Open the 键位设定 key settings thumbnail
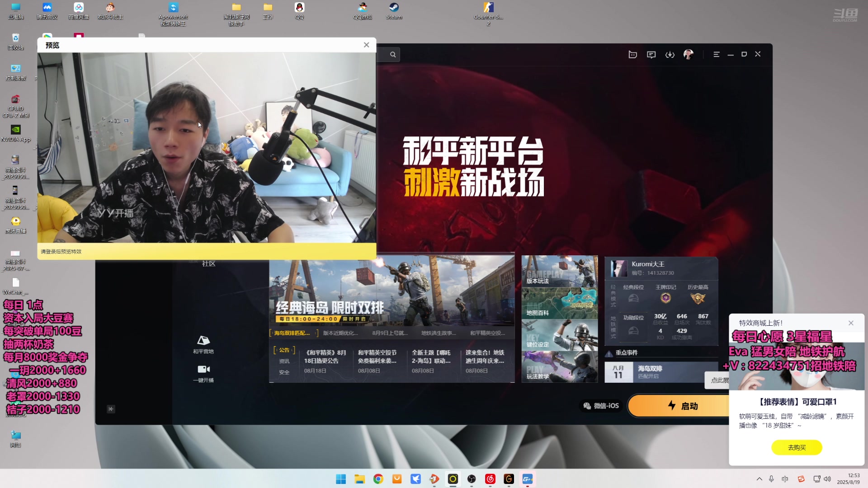868x488 pixels. tap(560, 335)
